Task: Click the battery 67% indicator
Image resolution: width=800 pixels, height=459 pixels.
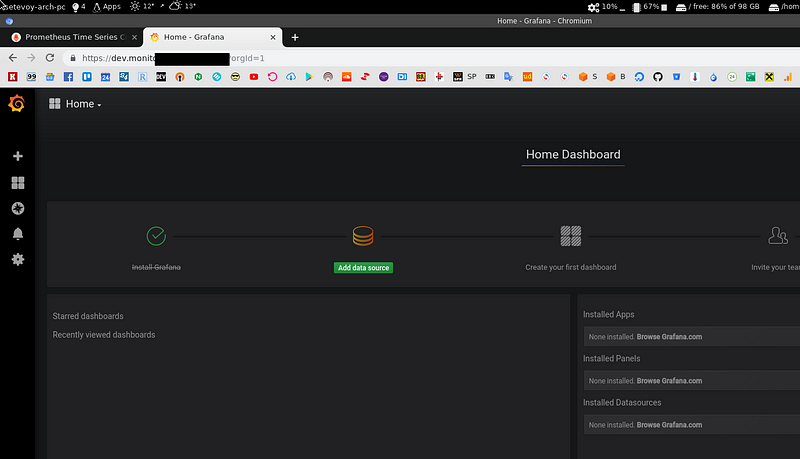Action: [649, 7]
